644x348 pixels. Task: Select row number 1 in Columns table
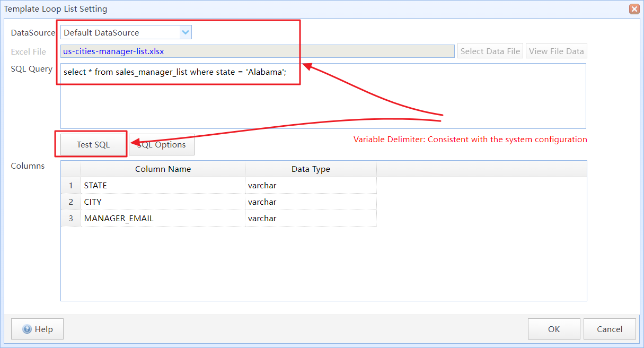[71, 186]
